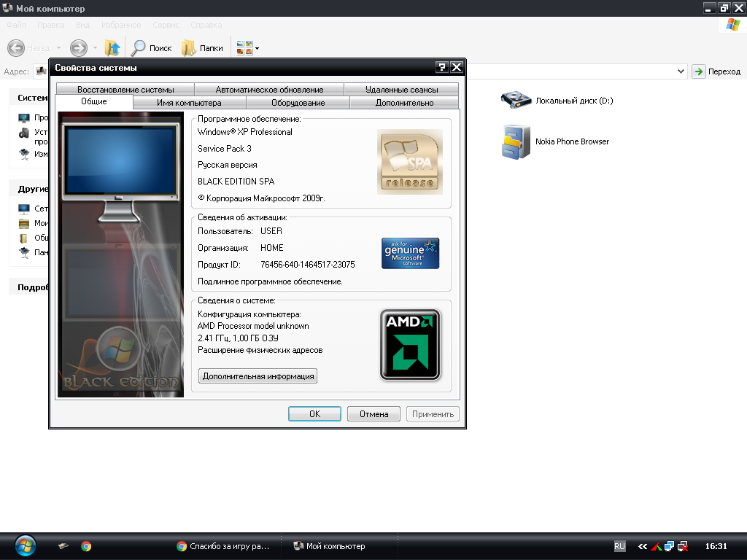The image size is (747, 560).
Task: Confirm dialog with OK button
Action: coord(314,414)
